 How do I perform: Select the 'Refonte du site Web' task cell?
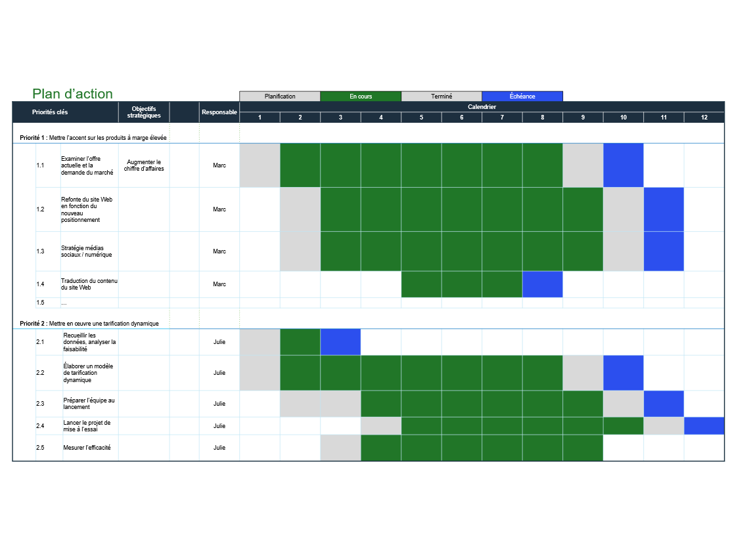(89, 209)
